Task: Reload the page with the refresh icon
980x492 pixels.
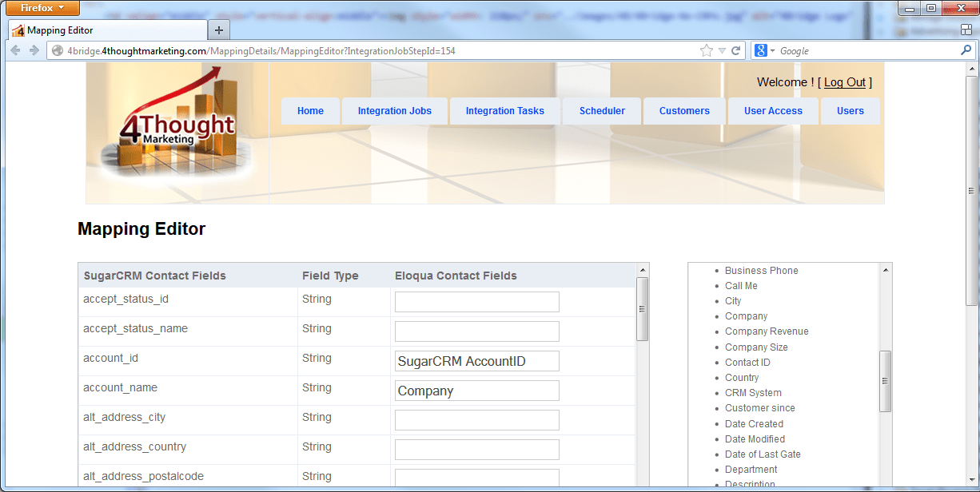Action: [x=736, y=50]
